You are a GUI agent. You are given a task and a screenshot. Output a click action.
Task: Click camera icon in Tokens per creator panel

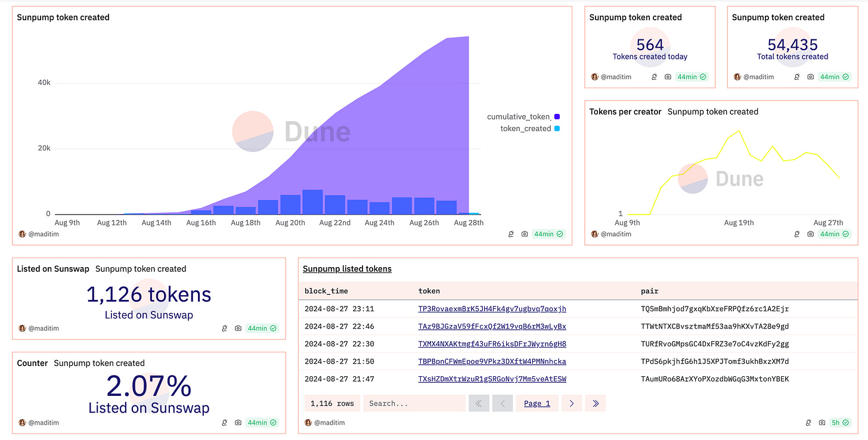(x=811, y=234)
